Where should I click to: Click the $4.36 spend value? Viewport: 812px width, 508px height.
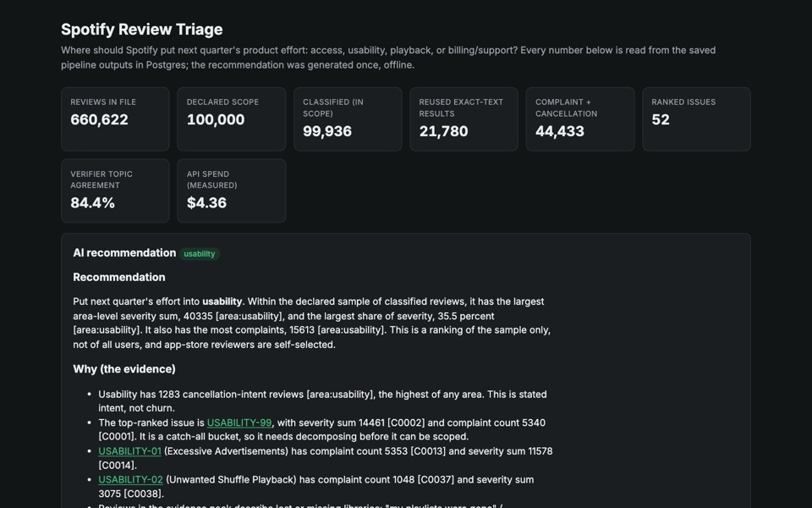tap(206, 203)
